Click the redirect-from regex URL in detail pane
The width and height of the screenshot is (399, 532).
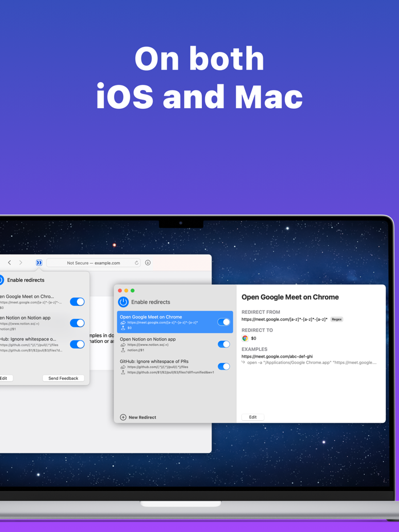tap(284, 320)
